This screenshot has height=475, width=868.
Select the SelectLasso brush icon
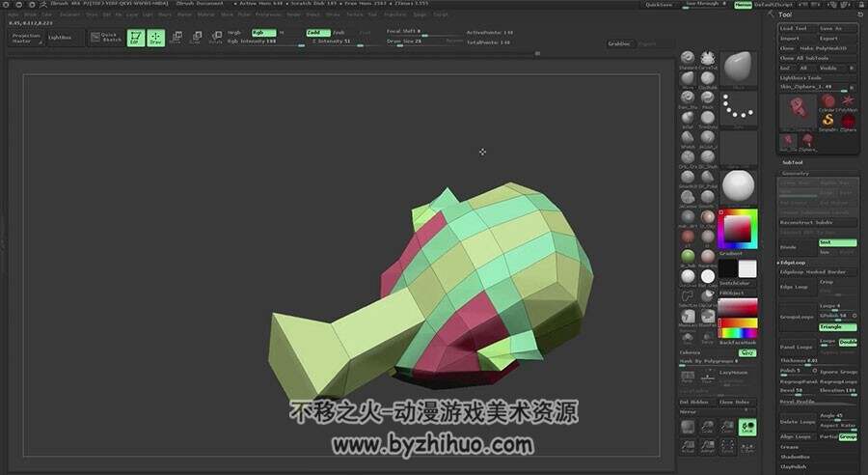tap(688, 298)
